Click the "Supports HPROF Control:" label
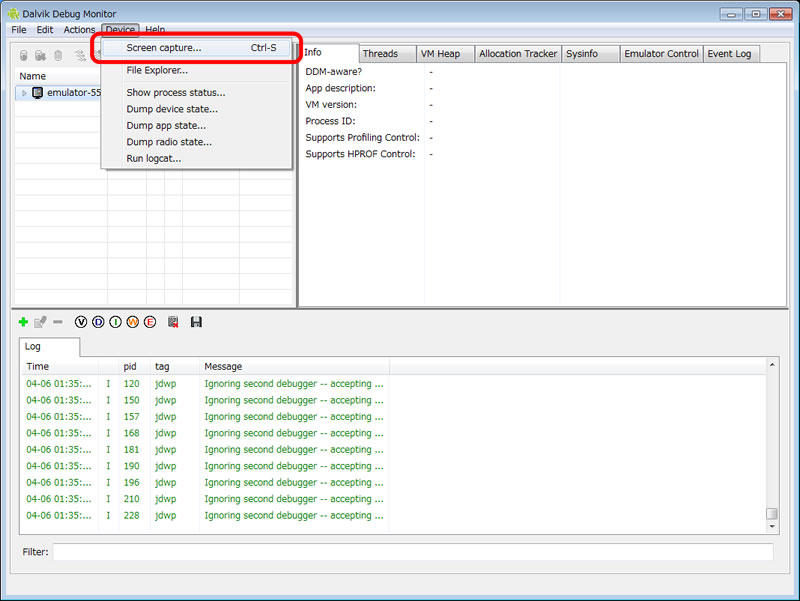This screenshot has width=800, height=601. pos(360,154)
